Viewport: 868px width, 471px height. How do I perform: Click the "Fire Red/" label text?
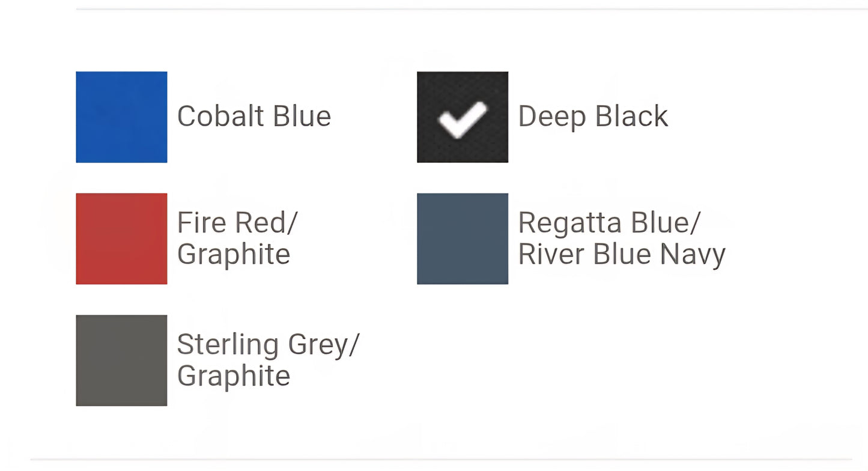click(x=237, y=223)
